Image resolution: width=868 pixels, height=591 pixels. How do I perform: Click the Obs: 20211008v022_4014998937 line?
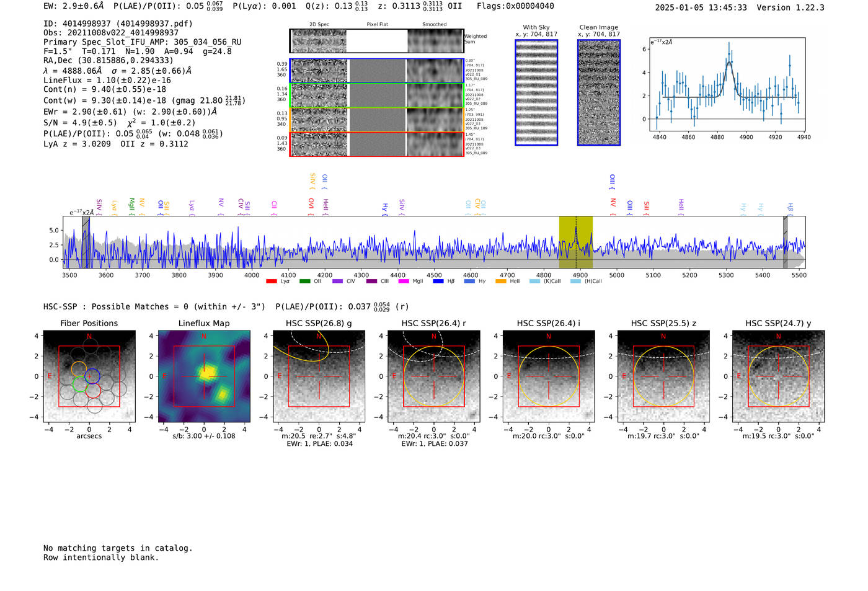click(x=111, y=33)
